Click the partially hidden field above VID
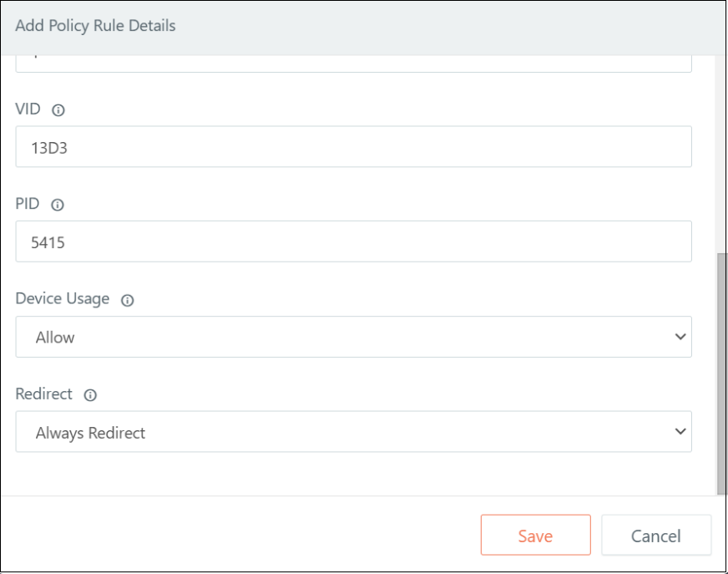 354,63
